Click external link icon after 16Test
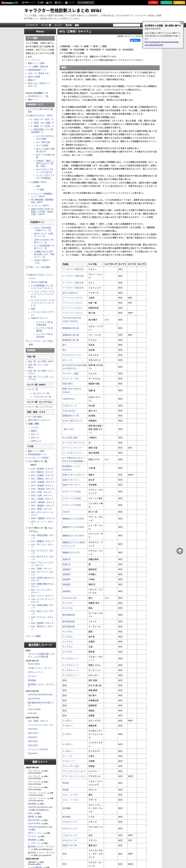The height and width of the screenshot is (868, 186). click(x=38, y=263)
